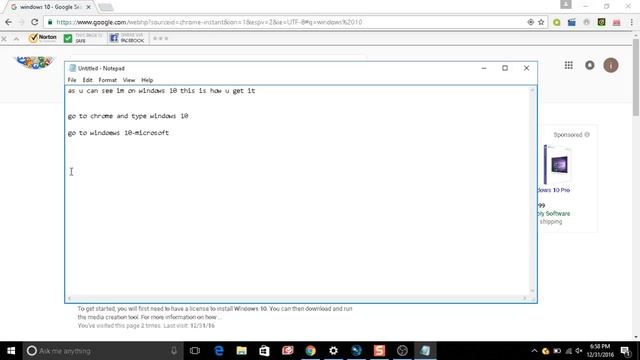Click the location target icon in address bar

click(531, 22)
